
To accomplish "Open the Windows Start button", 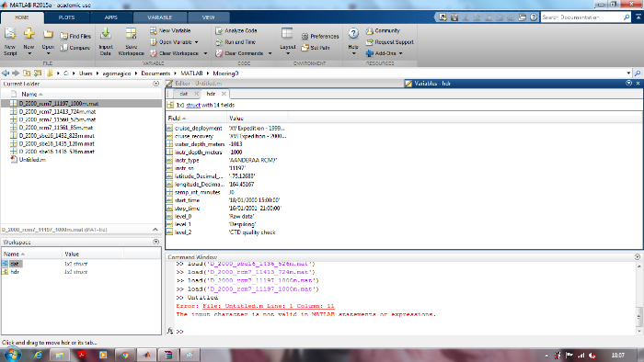I will (x=12, y=355).
